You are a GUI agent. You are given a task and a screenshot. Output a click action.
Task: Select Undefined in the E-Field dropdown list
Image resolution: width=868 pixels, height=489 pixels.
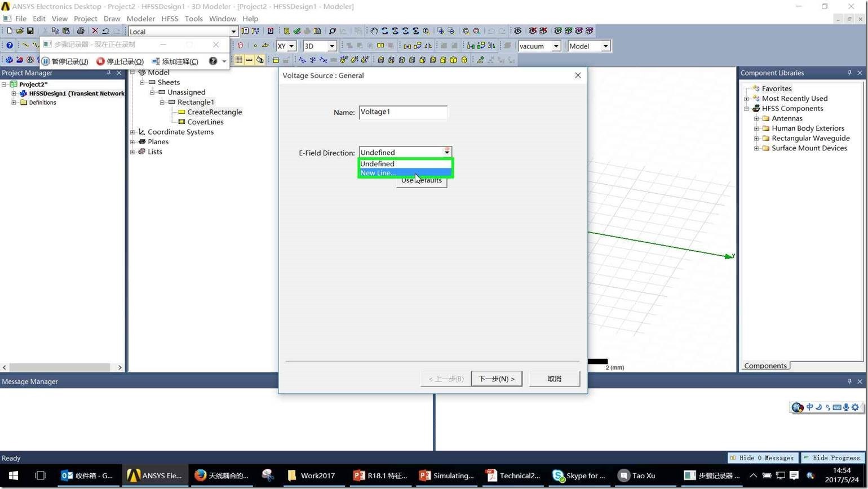pos(406,164)
